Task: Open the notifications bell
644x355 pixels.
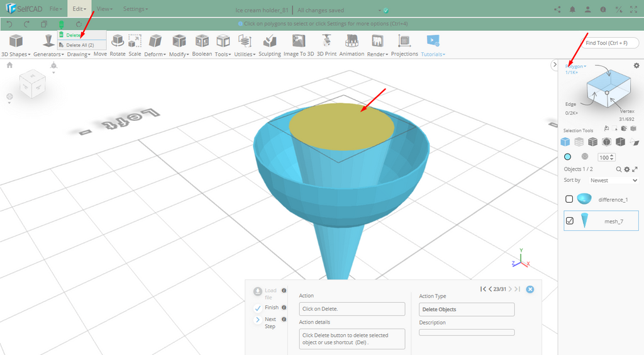Action: [x=572, y=9]
